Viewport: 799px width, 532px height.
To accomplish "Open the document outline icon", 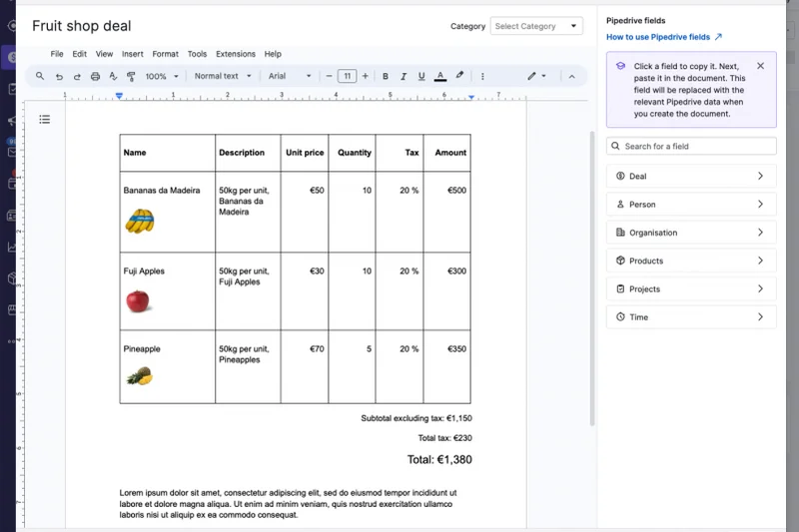I will pos(45,120).
